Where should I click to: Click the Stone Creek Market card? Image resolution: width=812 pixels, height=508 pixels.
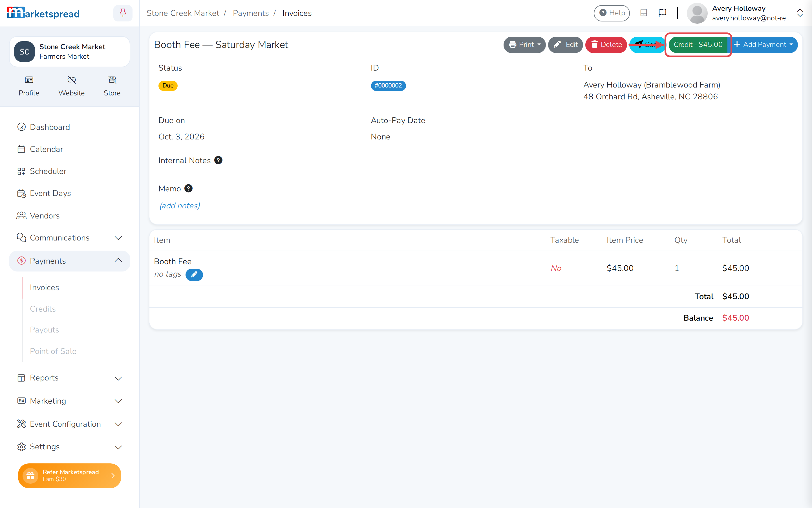[x=69, y=51]
